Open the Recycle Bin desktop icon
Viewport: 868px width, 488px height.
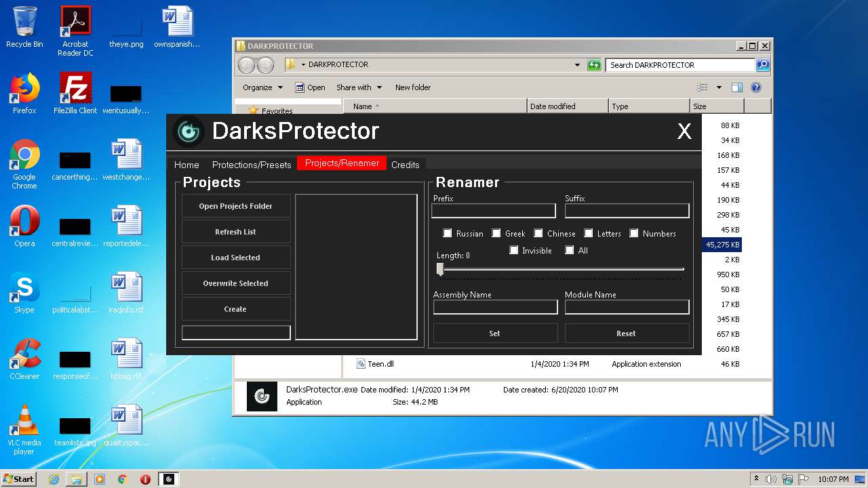point(24,27)
